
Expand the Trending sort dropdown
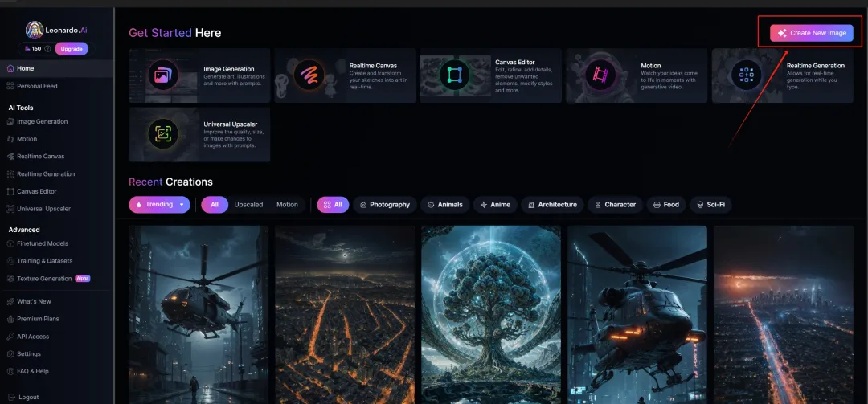182,205
